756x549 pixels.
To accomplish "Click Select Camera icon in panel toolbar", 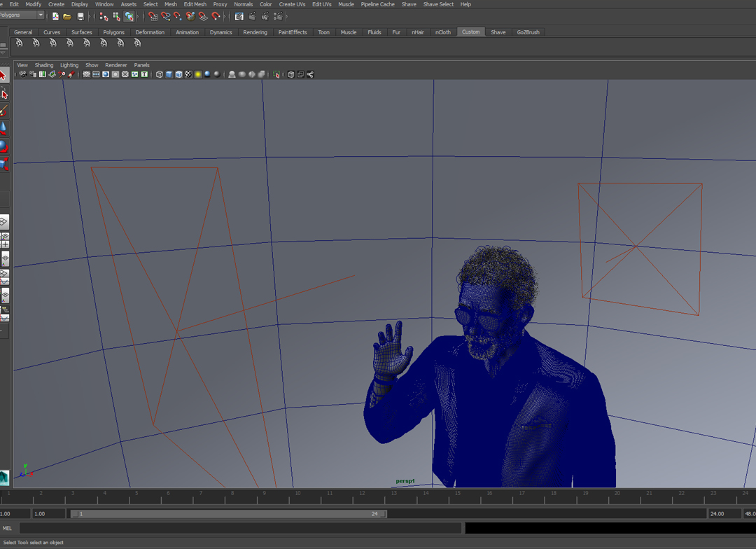I will pyautogui.click(x=22, y=74).
